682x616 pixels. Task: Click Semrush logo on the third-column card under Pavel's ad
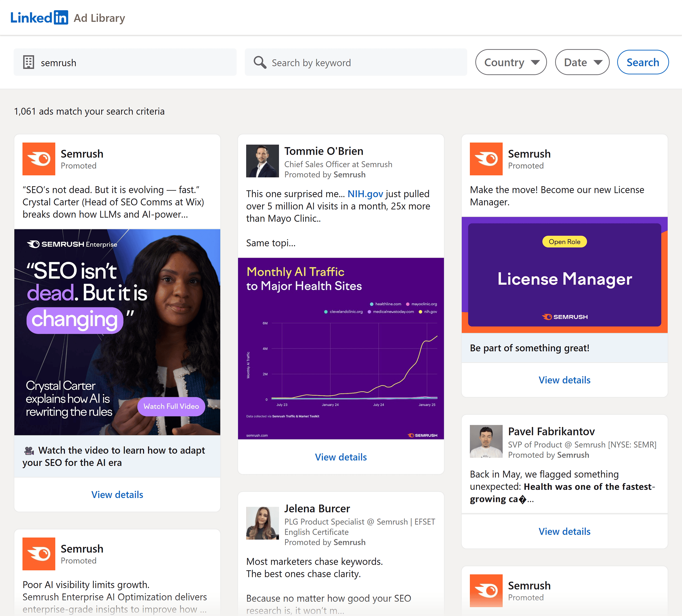(x=486, y=591)
